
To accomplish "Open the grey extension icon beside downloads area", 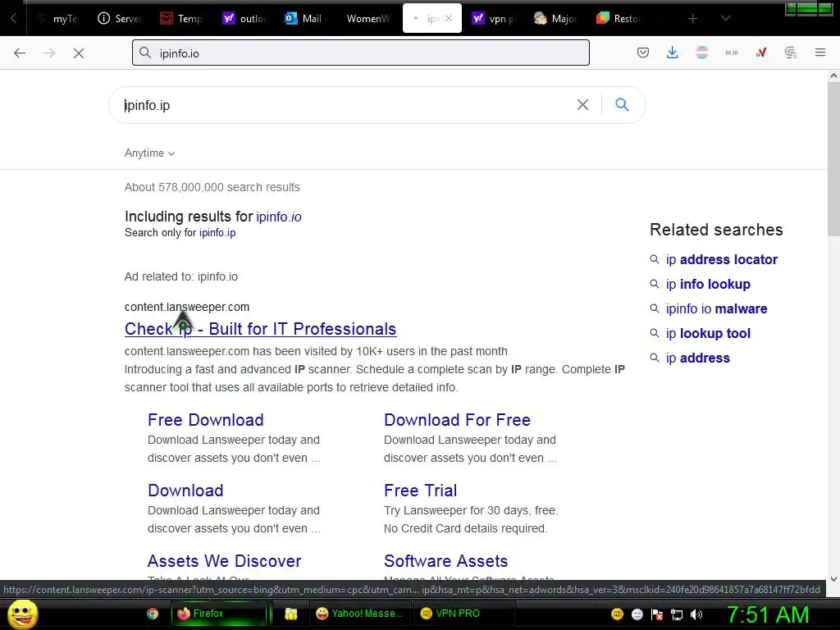I will [x=731, y=52].
